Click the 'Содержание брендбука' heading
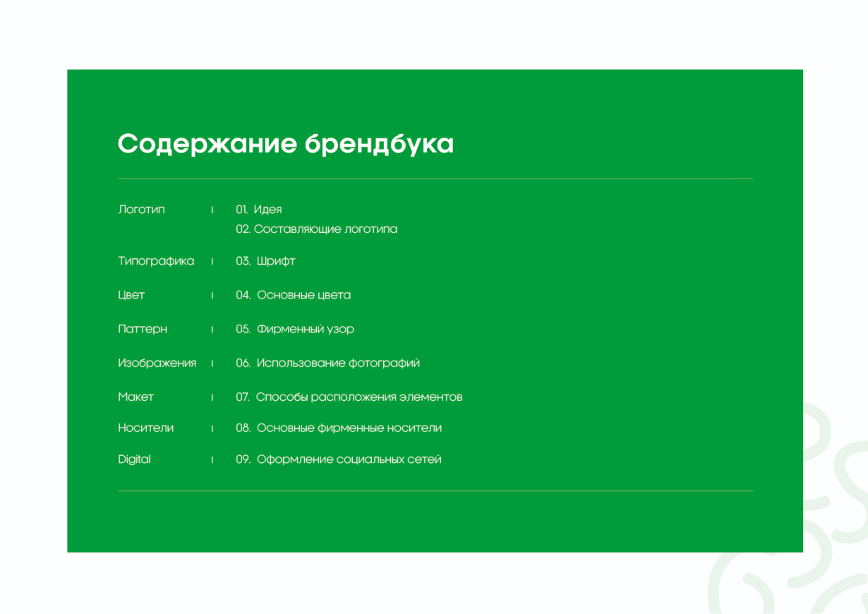Screen dimensions: 868x614 286,144
